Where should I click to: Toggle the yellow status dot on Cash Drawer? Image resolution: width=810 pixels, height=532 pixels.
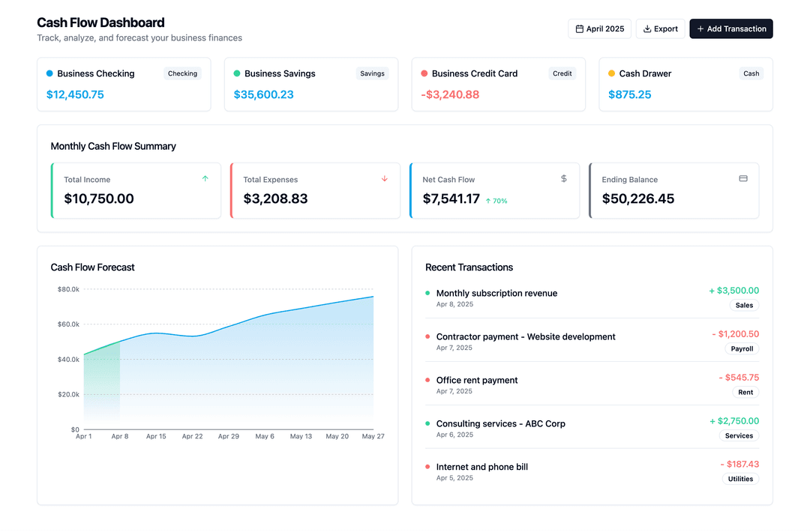point(611,73)
